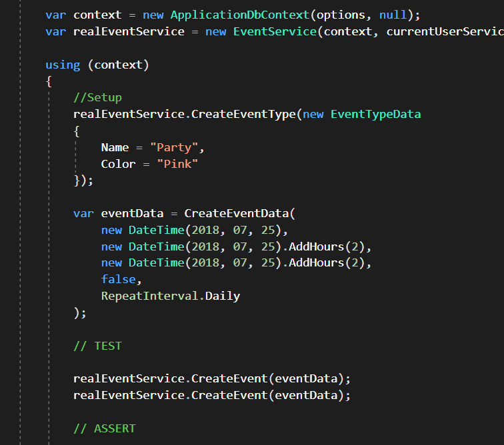Click the (context) in the using statement
Screen dimensions: 504x445
coord(118,65)
